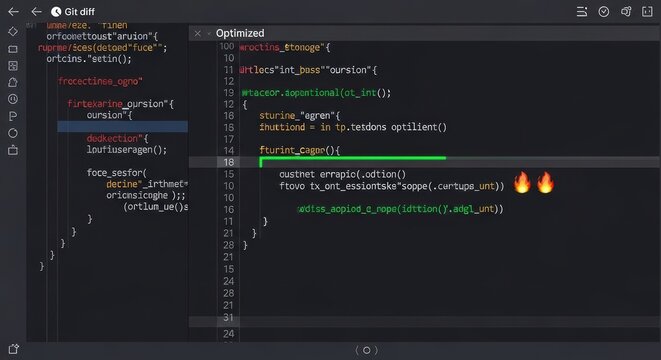Click code line 'sturine_"egren"{'
This screenshot has height=360, width=661.
pyautogui.click(x=300, y=116)
